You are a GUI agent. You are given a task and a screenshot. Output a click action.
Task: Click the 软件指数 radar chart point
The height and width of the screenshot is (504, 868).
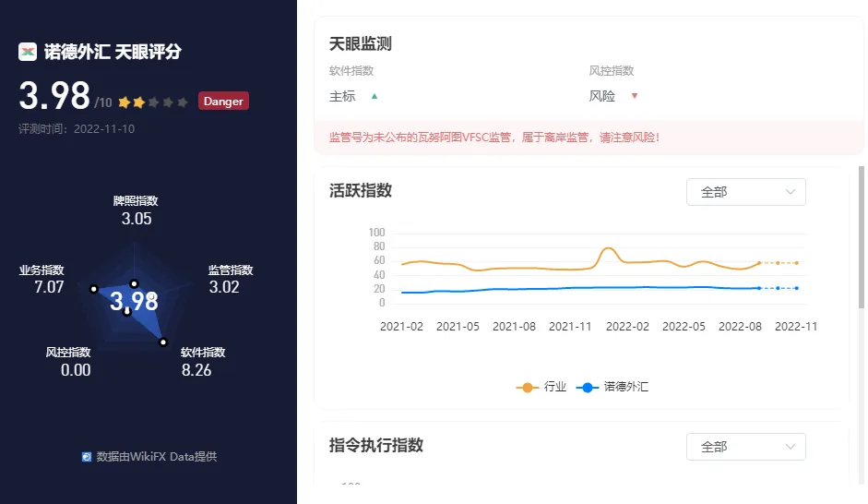pyautogui.click(x=162, y=342)
